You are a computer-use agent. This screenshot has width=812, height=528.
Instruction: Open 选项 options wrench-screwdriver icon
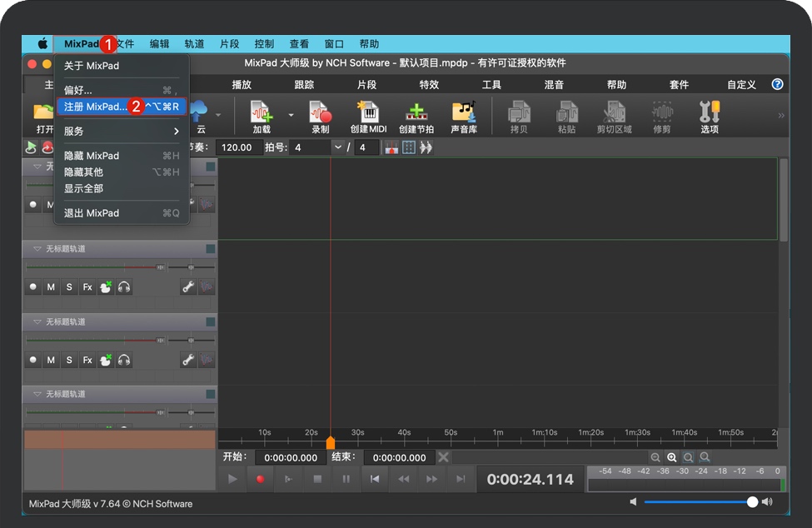pyautogui.click(x=710, y=117)
